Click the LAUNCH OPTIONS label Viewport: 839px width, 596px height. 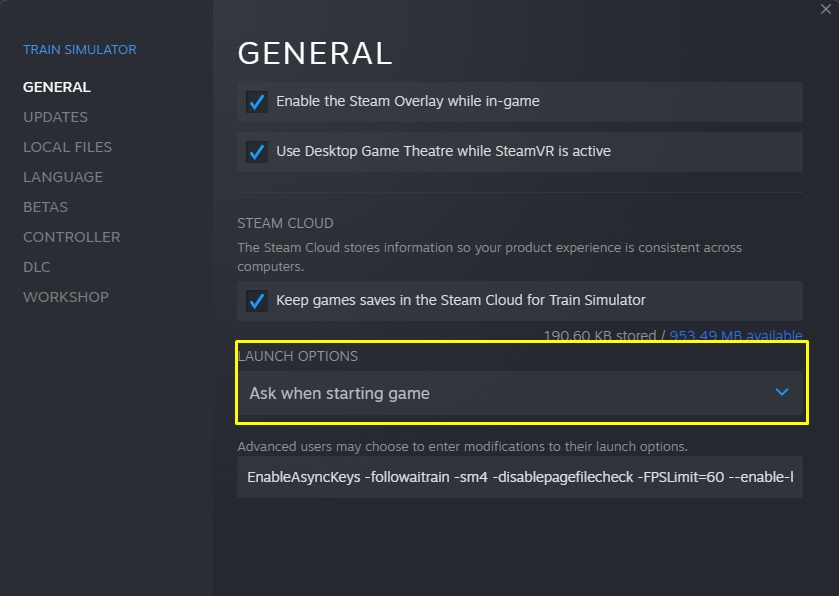click(x=298, y=356)
